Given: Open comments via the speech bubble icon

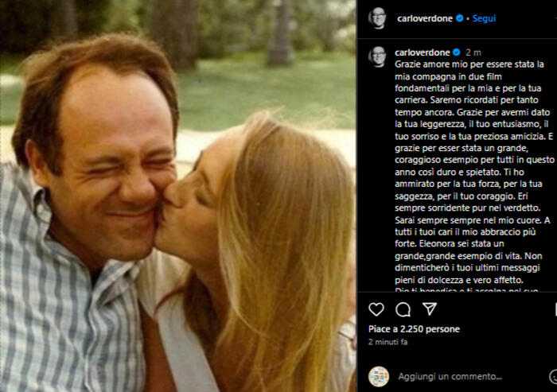Looking at the screenshot, I should click(x=403, y=309).
